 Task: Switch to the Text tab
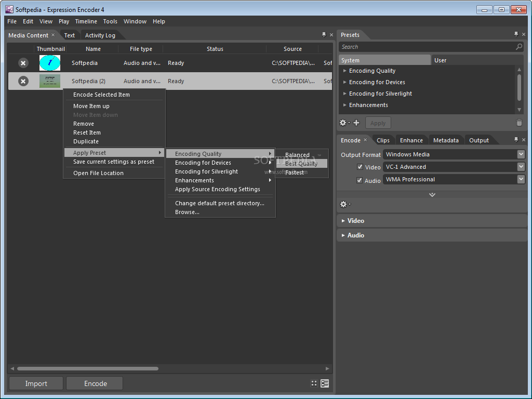(70, 35)
